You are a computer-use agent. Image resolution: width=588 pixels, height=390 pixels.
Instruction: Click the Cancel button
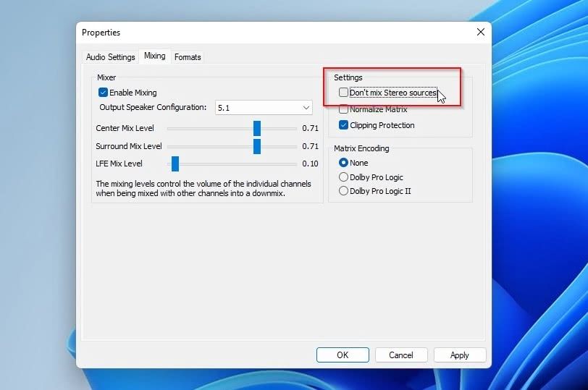(401, 355)
